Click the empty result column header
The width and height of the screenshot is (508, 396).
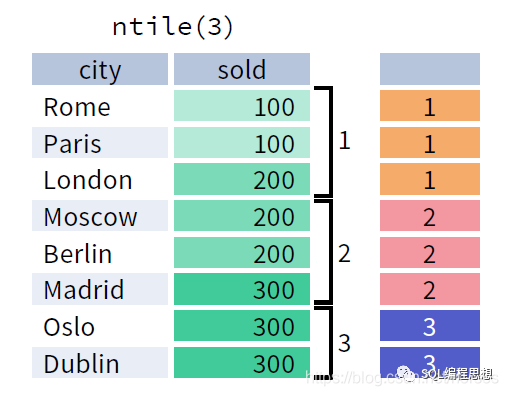coord(430,69)
